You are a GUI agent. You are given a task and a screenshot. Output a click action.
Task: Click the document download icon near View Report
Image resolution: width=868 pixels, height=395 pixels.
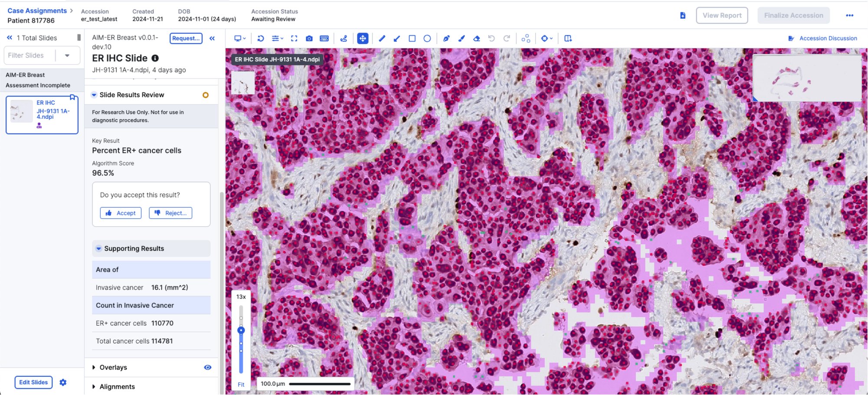pos(683,16)
